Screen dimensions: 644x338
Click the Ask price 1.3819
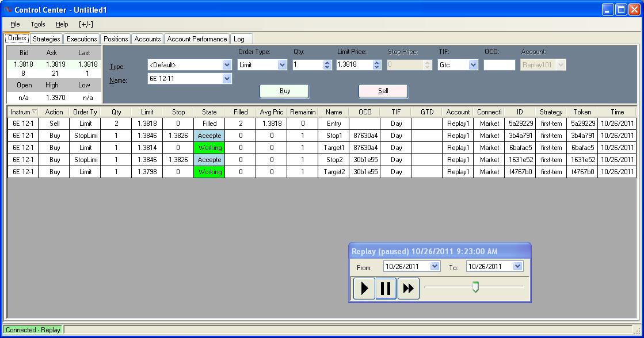point(55,64)
